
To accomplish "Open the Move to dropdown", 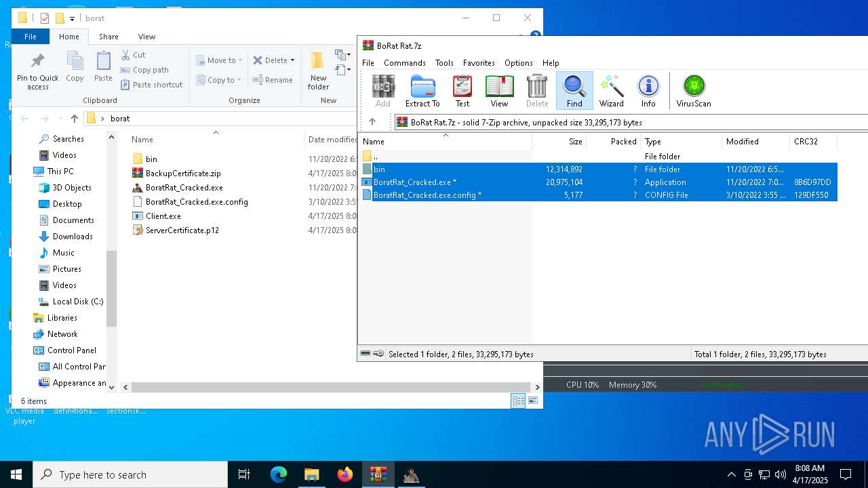I will [219, 60].
